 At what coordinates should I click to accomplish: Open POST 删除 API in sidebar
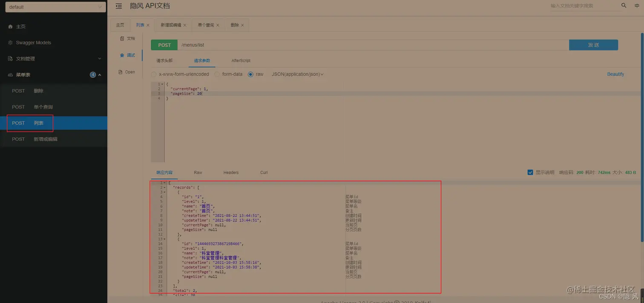click(x=54, y=91)
